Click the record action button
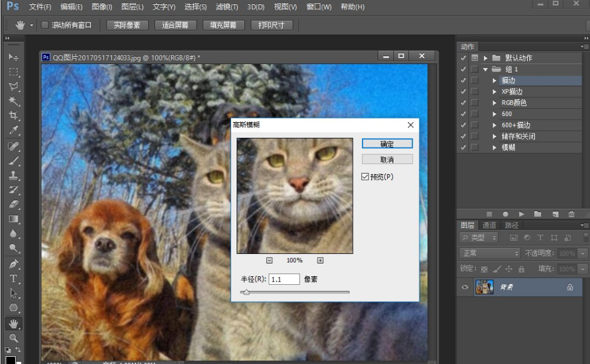The image size is (590, 364). 505,214
